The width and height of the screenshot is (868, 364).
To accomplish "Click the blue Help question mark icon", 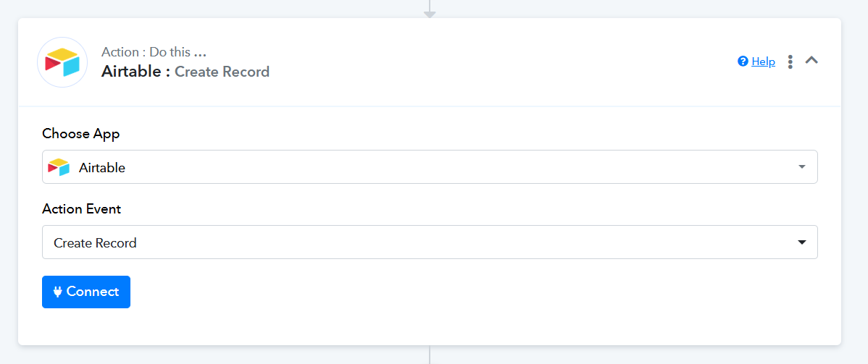I will point(743,62).
